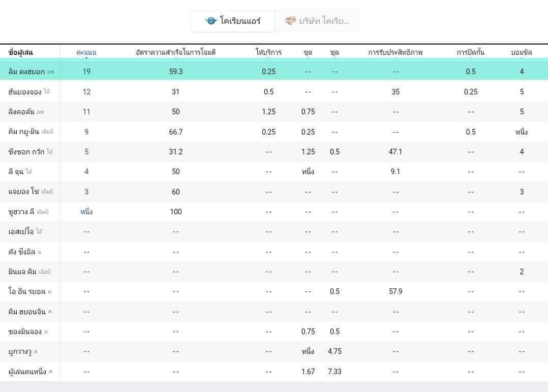Image resolution: width=548 pixels, height=392 pixels.
Task: Sort by the บอมชิล column header
Action: click(522, 52)
